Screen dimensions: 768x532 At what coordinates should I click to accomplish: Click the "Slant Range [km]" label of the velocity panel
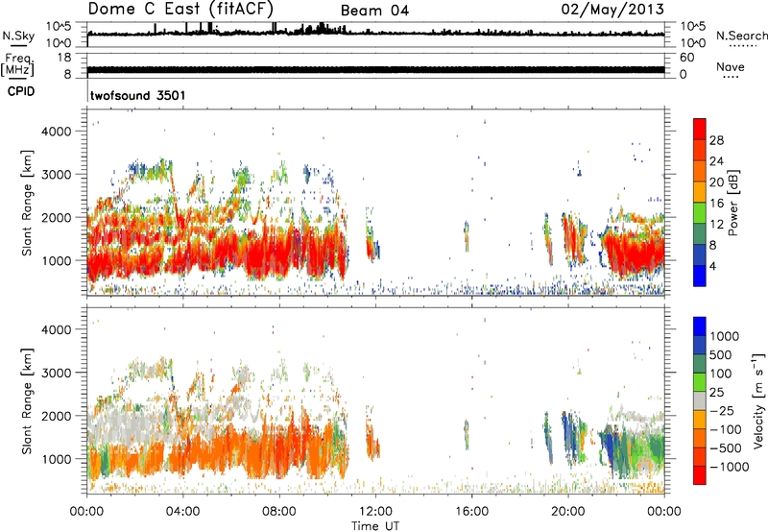[27, 401]
